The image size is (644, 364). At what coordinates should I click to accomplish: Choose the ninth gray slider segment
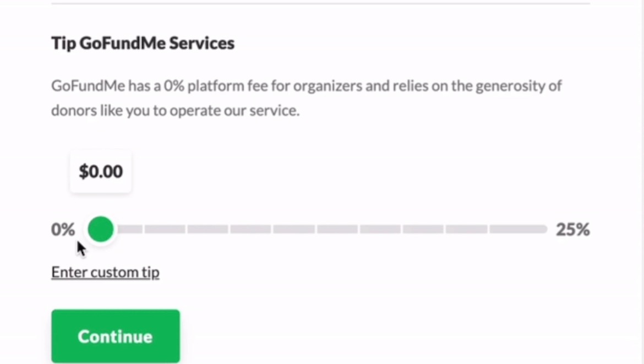(x=467, y=229)
